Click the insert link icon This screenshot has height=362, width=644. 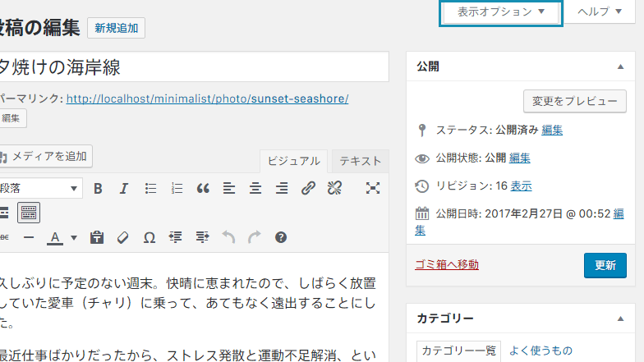click(308, 188)
